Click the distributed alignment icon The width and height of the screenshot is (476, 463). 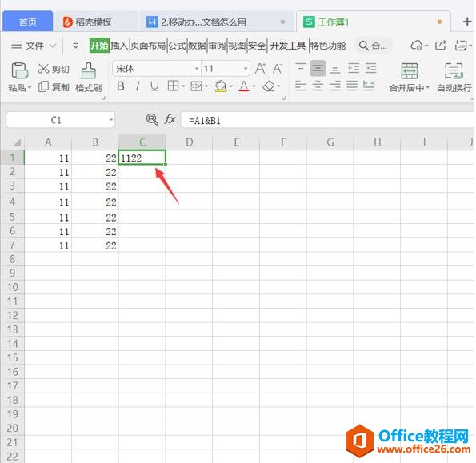coord(369,86)
